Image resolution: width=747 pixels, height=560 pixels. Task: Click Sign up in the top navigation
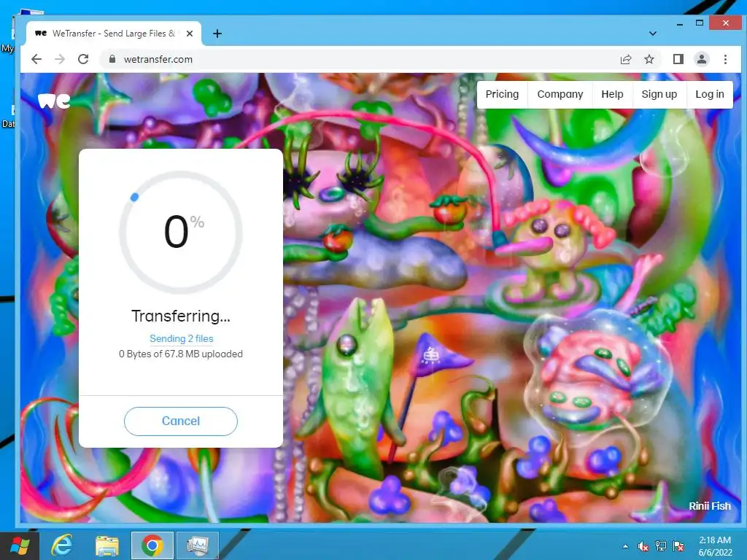click(x=659, y=94)
